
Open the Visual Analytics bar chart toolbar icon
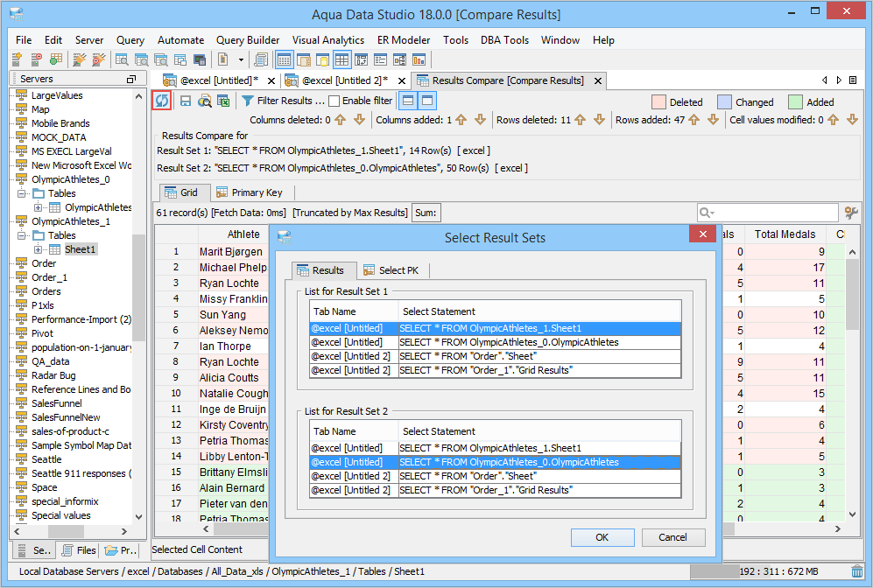click(x=419, y=59)
